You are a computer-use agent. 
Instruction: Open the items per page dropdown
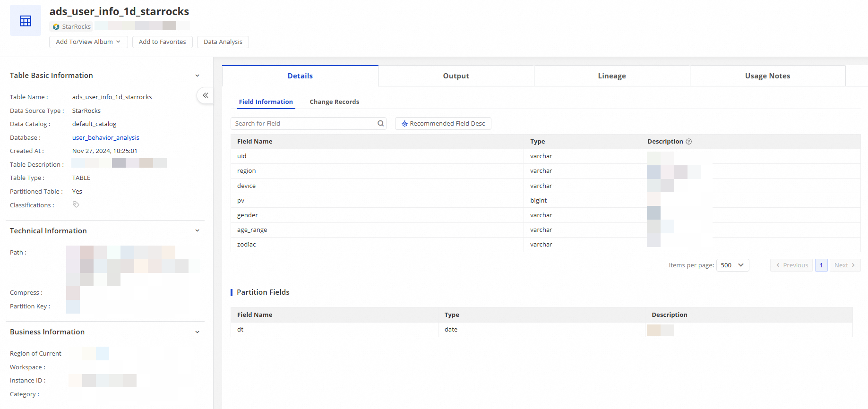point(732,265)
